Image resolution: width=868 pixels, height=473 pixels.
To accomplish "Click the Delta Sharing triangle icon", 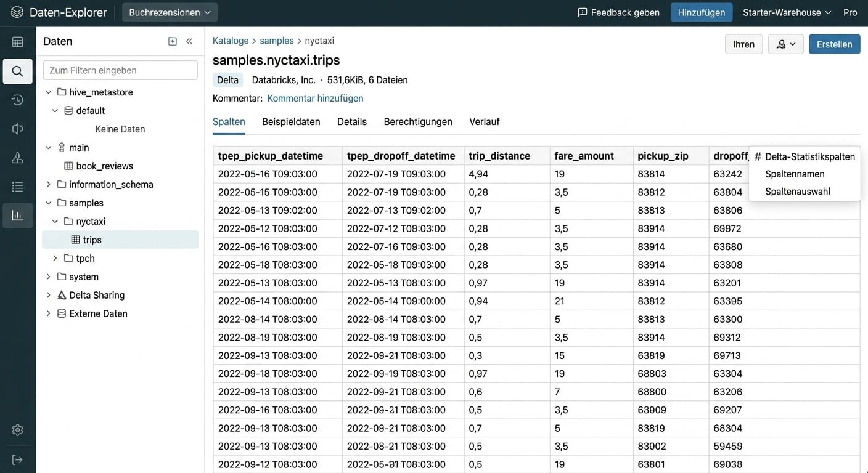I will pyautogui.click(x=62, y=295).
